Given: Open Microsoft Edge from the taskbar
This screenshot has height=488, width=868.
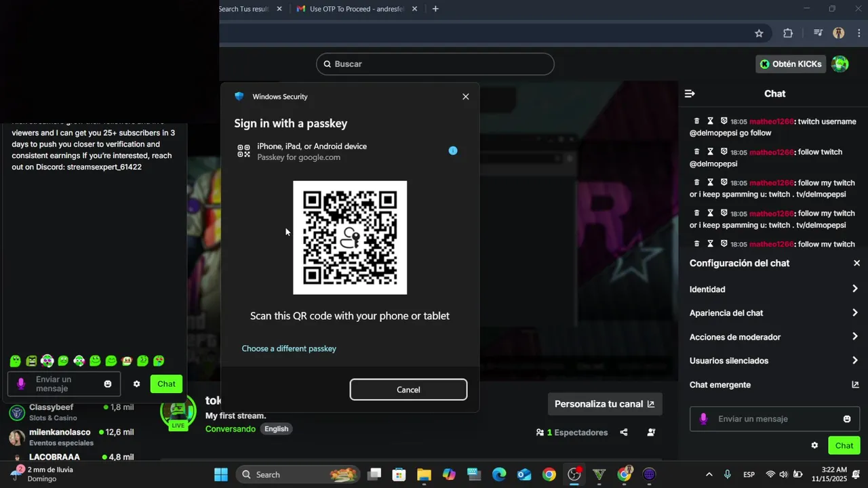Looking at the screenshot, I should pyautogui.click(x=499, y=474).
